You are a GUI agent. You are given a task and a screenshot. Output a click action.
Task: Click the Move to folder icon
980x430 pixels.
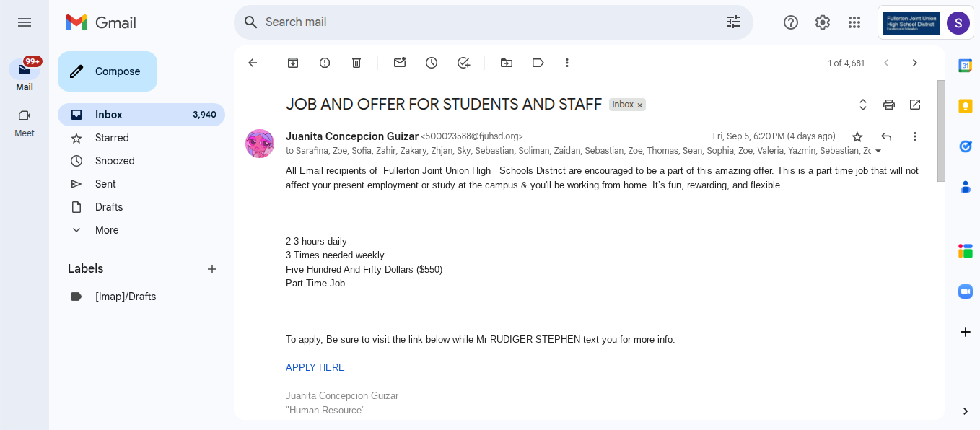(x=507, y=63)
